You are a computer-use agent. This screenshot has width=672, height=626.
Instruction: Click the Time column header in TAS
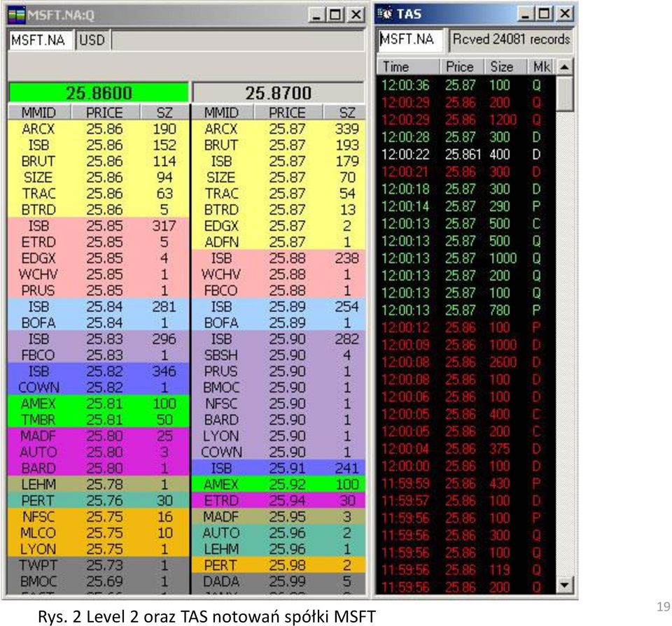(408, 66)
